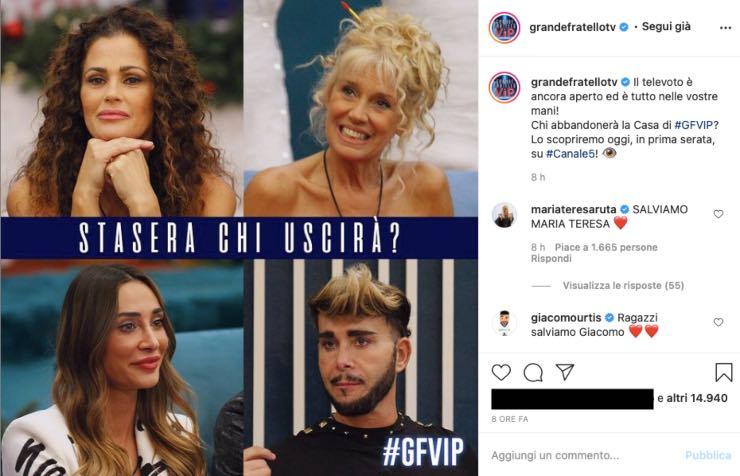Click the Pubblica button
740x476 pixels.
click(708, 455)
